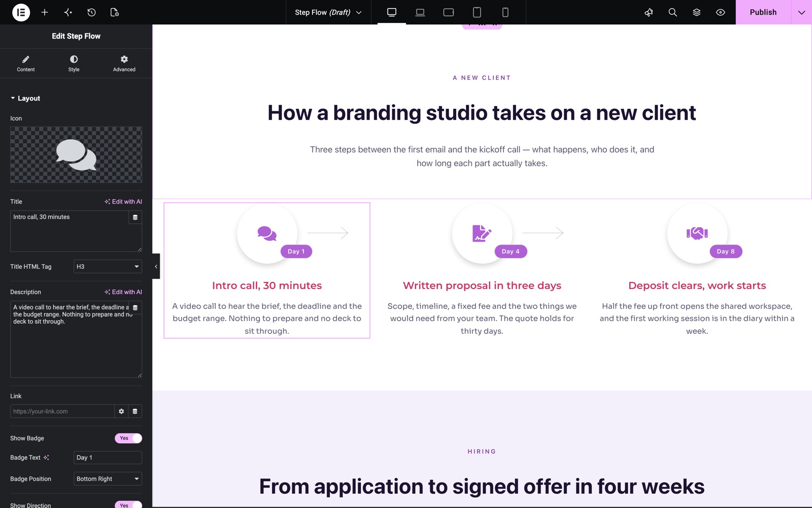Switch to the Advanced tab

point(124,63)
